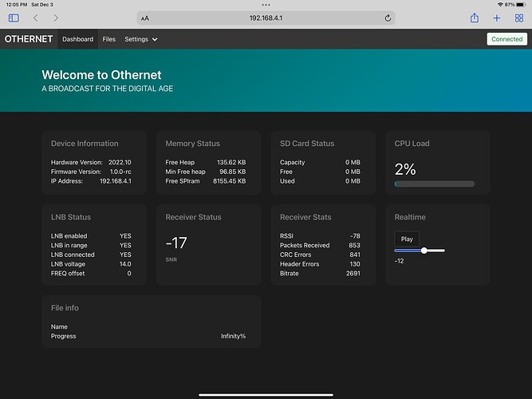Click Firmware Version value 1.0.0-rc
The width and height of the screenshot is (532, 399).
(x=120, y=172)
